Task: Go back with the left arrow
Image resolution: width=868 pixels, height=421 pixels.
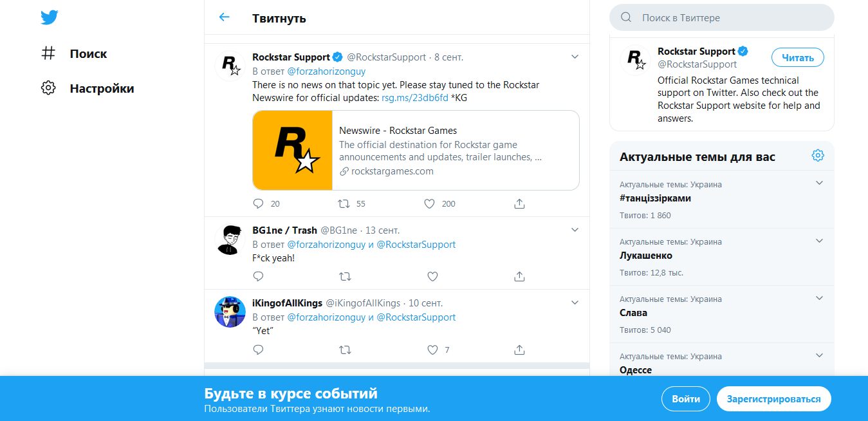Action: [x=224, y=17]
